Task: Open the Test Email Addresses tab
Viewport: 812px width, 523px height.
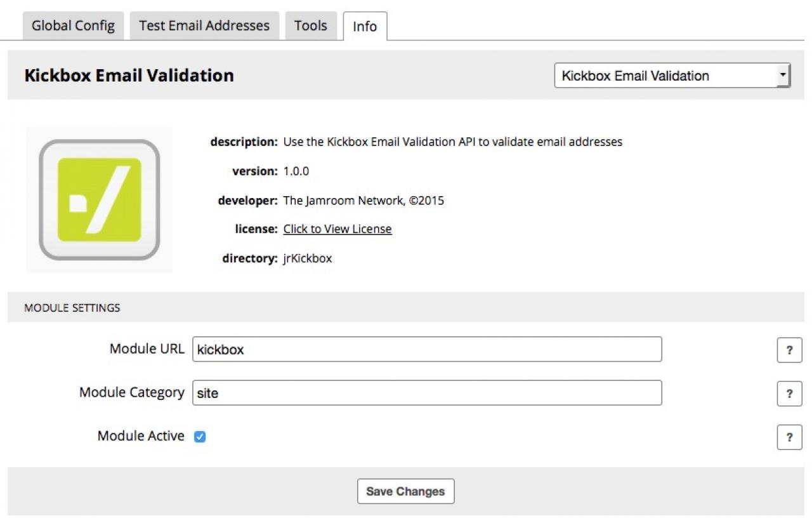Action: [204, 26]
